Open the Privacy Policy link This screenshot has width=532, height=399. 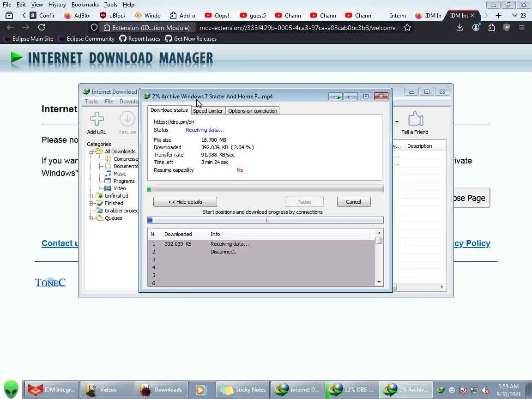(x=472, y=243)
